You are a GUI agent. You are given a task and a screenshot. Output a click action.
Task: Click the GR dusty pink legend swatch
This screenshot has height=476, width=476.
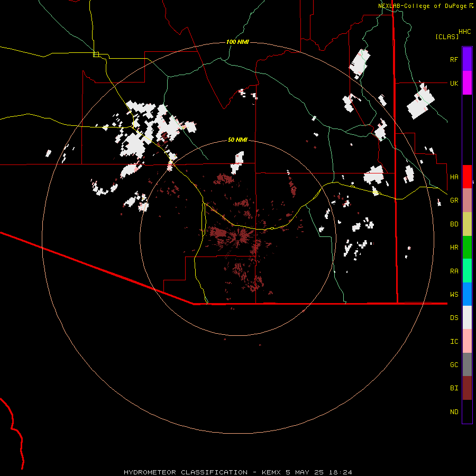[467, 200]
